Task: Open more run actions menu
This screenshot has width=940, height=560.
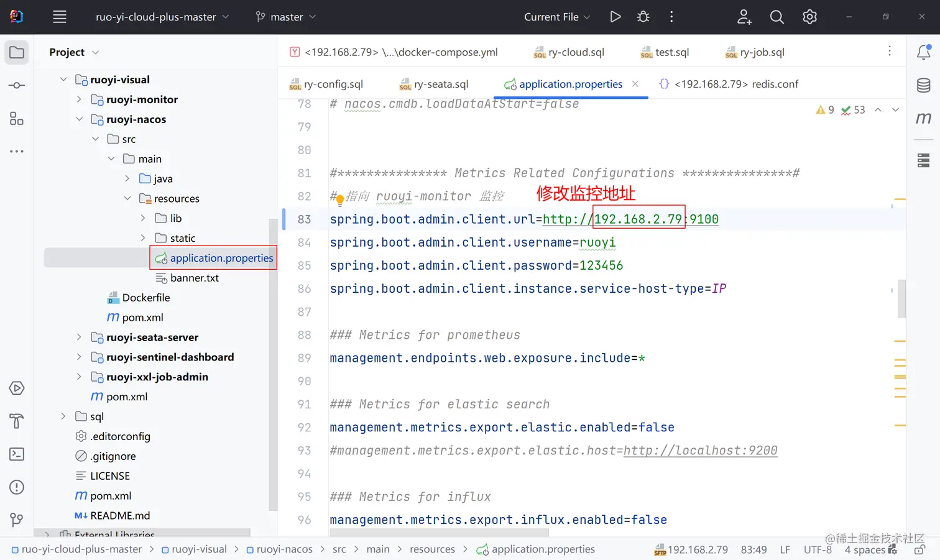Action: point(671,17)
